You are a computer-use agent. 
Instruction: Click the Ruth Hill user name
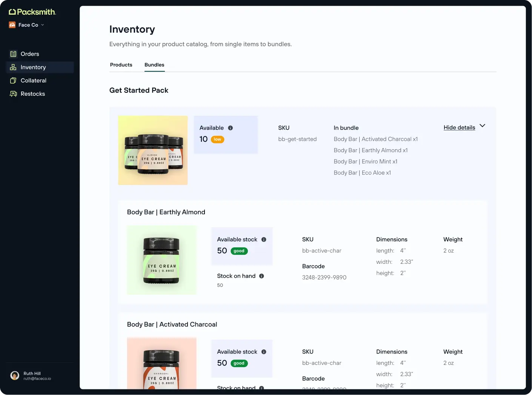click(x=32, y=374)
